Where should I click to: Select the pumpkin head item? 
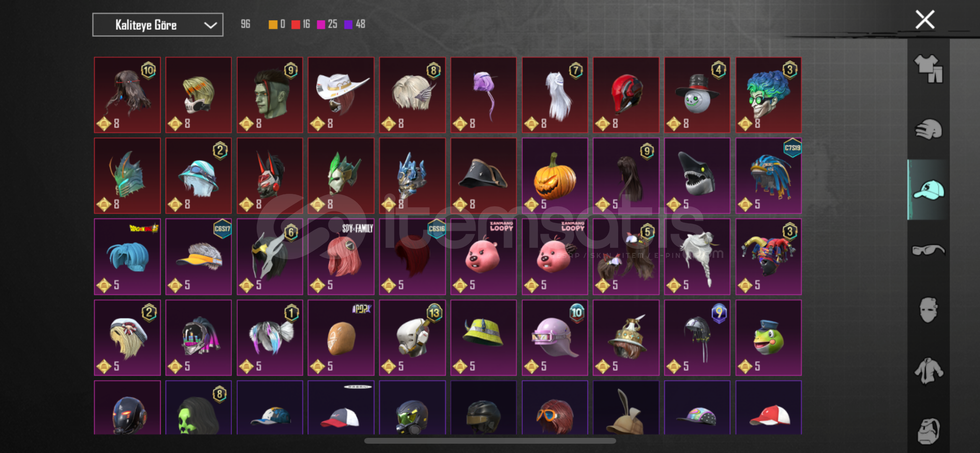[555, 176]
